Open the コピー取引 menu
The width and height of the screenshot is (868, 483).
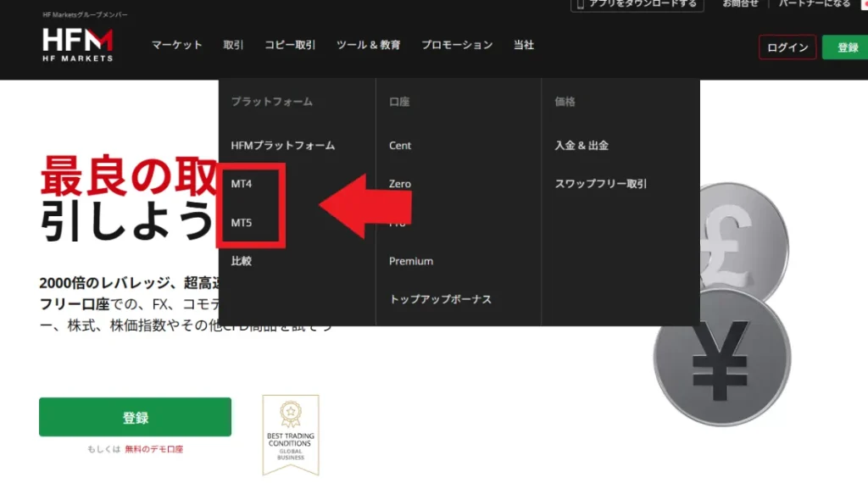[x=290, y=45]
